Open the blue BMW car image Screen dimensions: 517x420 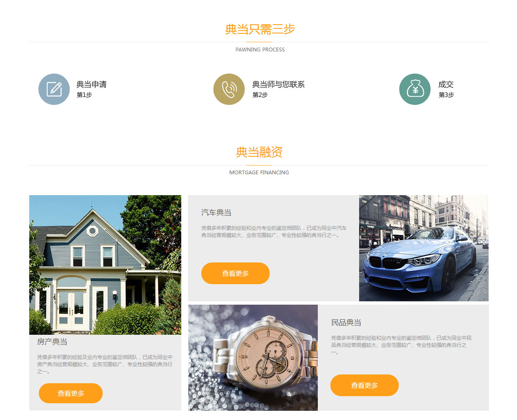pos(424,248)
